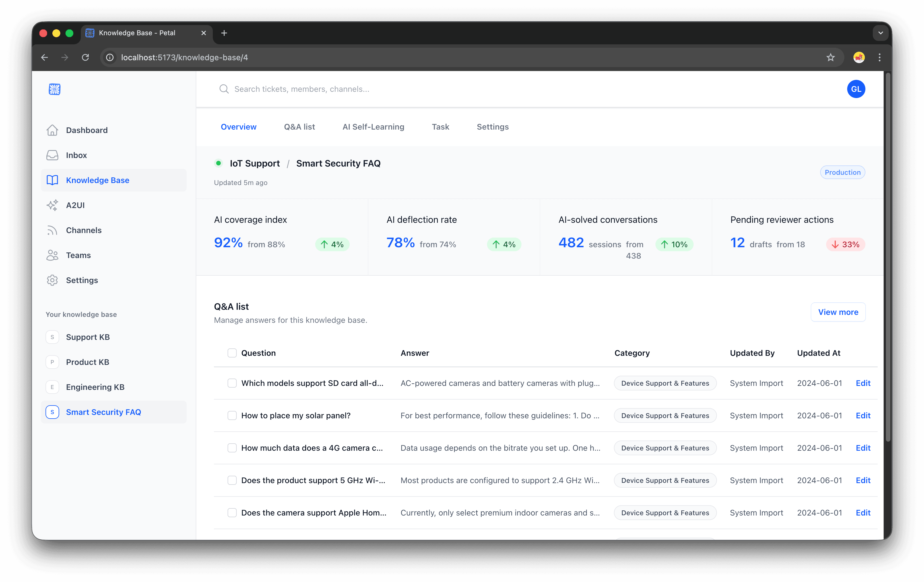Open Teams using the people icon

tap(53, 255)
